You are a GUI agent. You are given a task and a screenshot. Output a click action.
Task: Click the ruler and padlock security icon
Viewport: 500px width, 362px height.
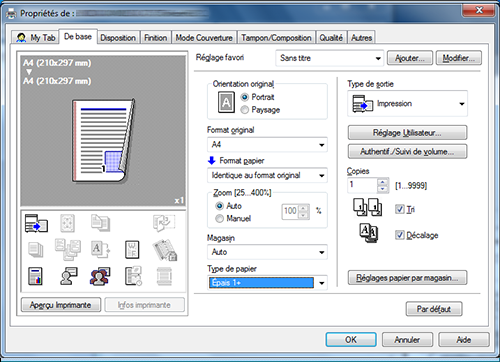[x=165, y=250]
